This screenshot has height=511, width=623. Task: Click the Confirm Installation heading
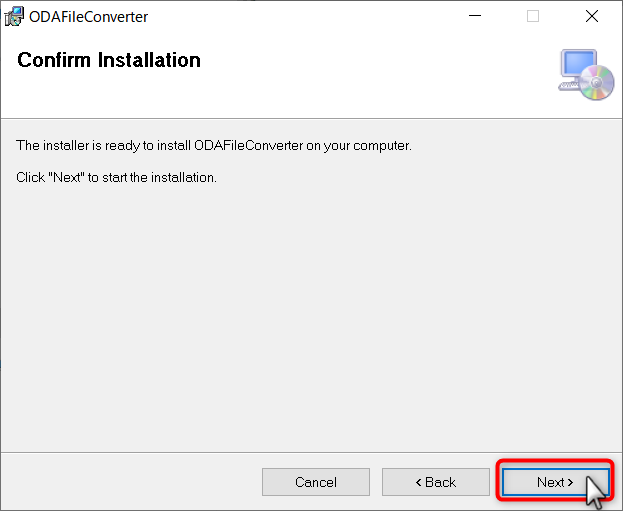[x=109, y=60]
